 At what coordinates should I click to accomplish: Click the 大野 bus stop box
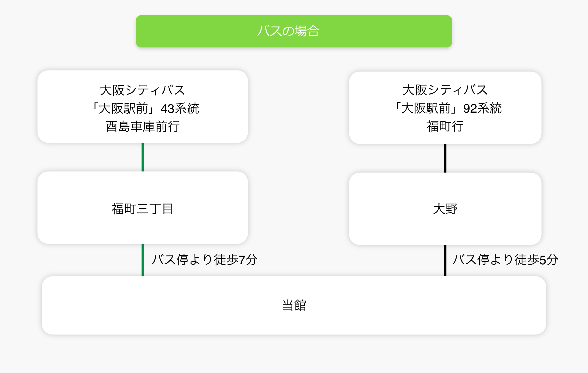(445, 209)
